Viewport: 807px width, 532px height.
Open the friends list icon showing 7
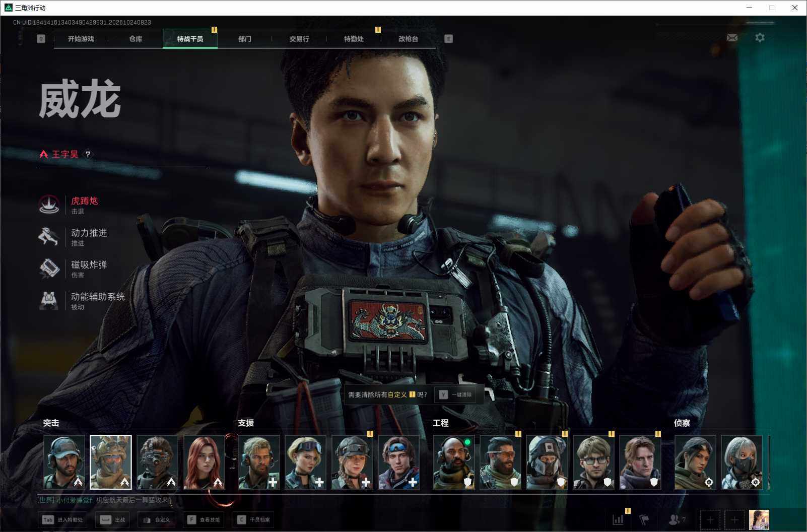point(677,519)
